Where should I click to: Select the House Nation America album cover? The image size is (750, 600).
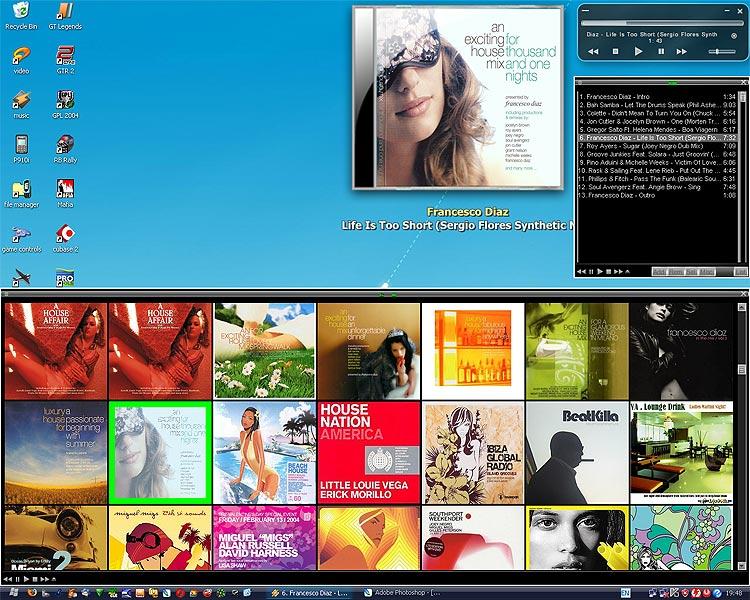(x=368, y=453)
